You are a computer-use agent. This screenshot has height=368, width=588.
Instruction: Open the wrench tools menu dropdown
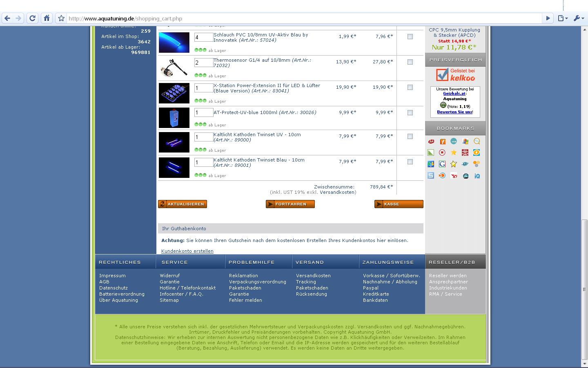[x=579, y=18]
